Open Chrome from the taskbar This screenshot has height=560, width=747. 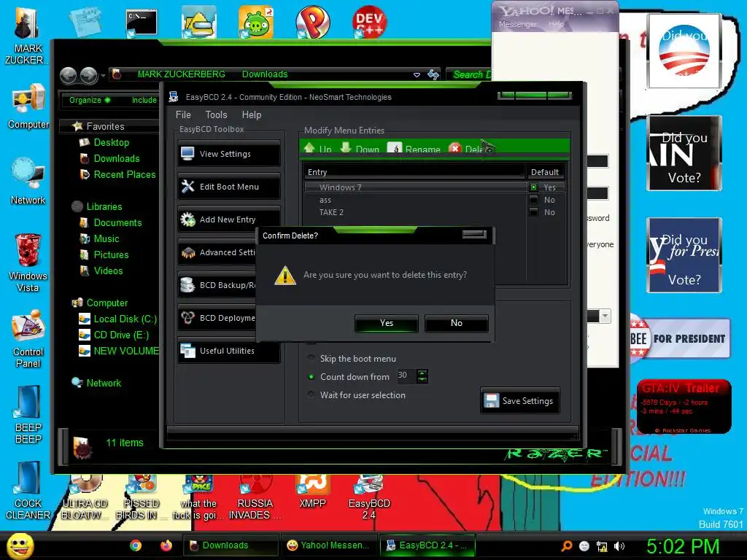(x=136, y=545)
